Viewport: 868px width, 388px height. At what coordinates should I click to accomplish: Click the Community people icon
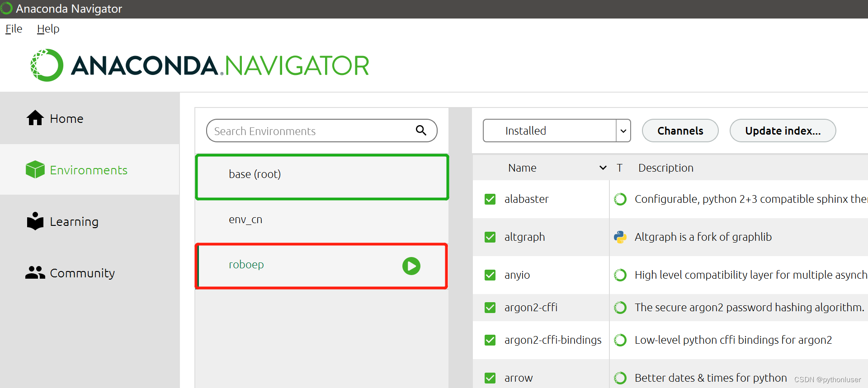(35, 272)
